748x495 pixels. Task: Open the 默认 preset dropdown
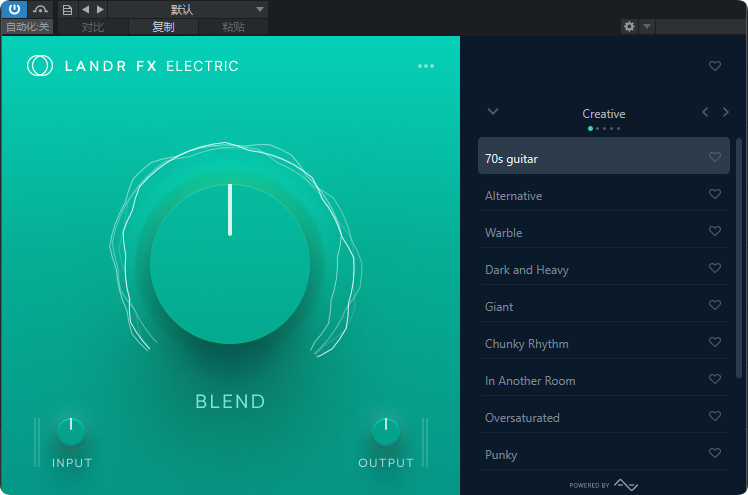pyautogui.click(x=188, y=10)
